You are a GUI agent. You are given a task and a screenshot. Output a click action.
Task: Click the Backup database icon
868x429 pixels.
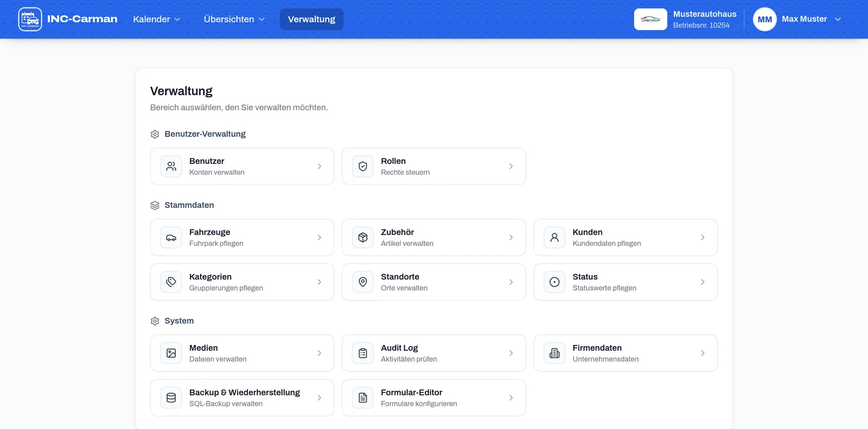click(x=171, y=398)
